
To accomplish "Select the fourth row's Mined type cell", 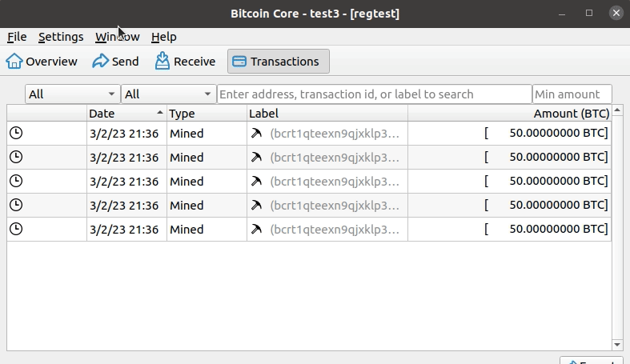I will [x=207, y=206].
